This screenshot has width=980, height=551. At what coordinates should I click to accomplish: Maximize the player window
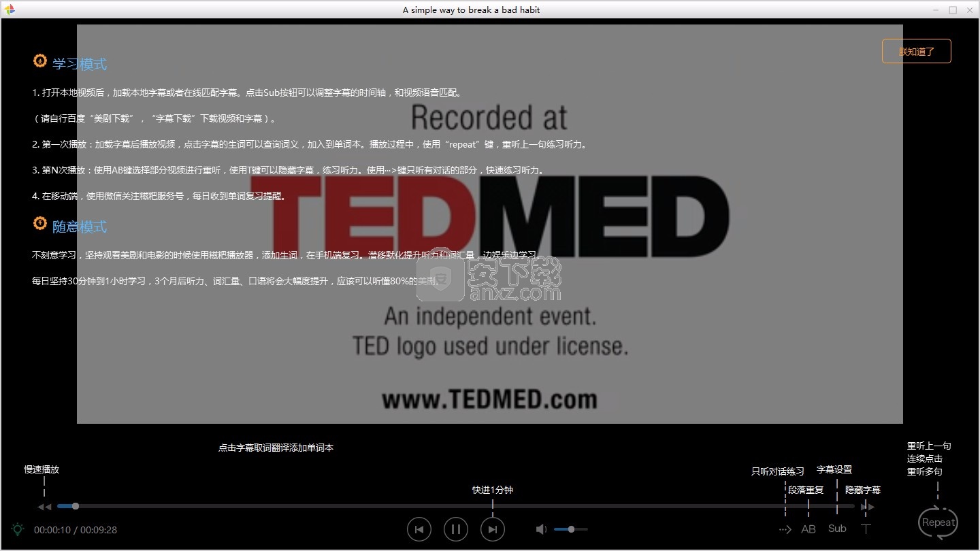tap(953, 10)
